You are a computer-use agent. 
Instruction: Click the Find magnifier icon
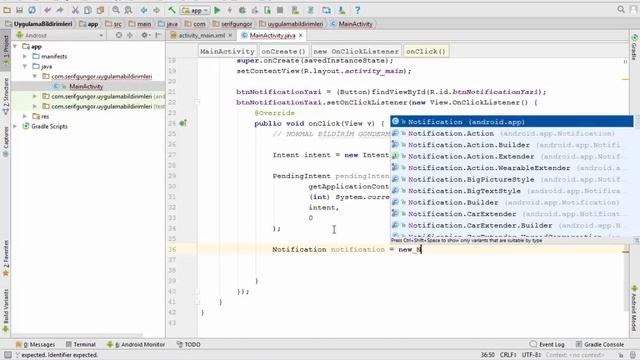pos(116,10)
